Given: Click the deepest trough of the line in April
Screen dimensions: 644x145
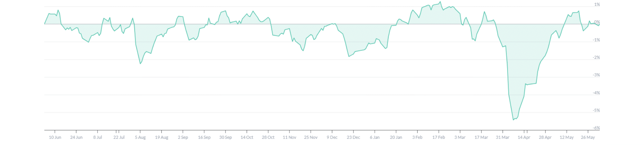Looking at the screenshot, I should pyautogui.click(x=513, y=120).
